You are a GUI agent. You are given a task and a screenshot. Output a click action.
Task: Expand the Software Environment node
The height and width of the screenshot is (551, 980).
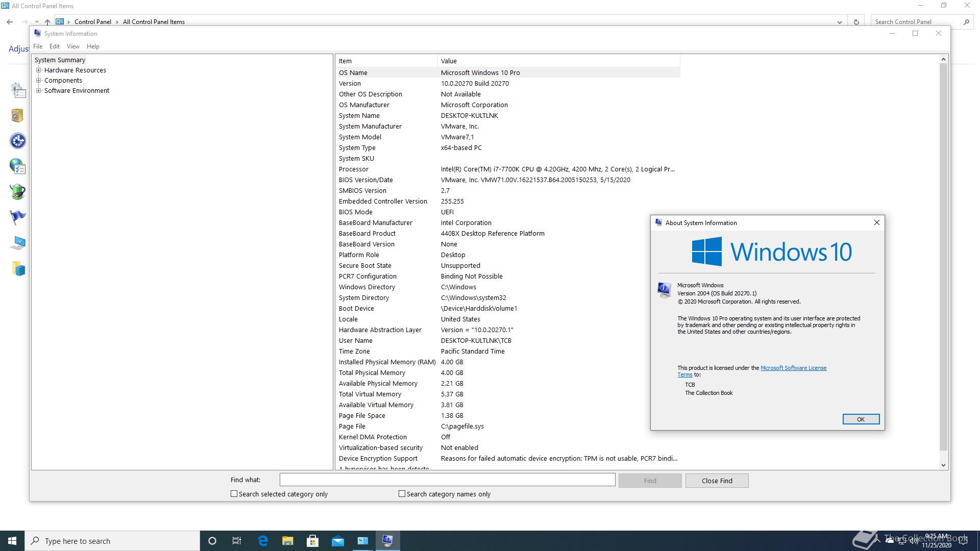38,91
